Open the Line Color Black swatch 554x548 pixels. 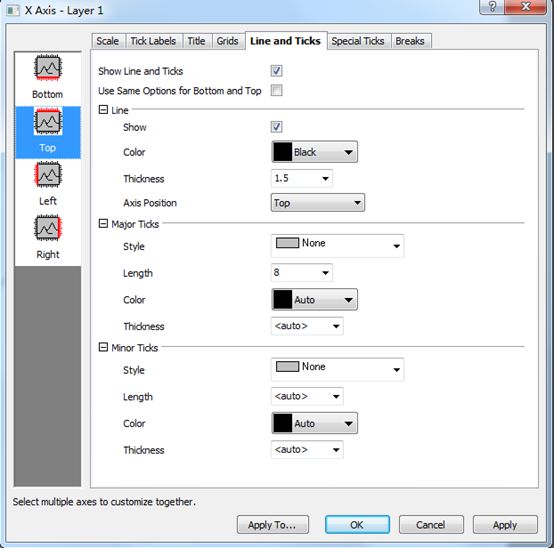[x=314, y=152]
